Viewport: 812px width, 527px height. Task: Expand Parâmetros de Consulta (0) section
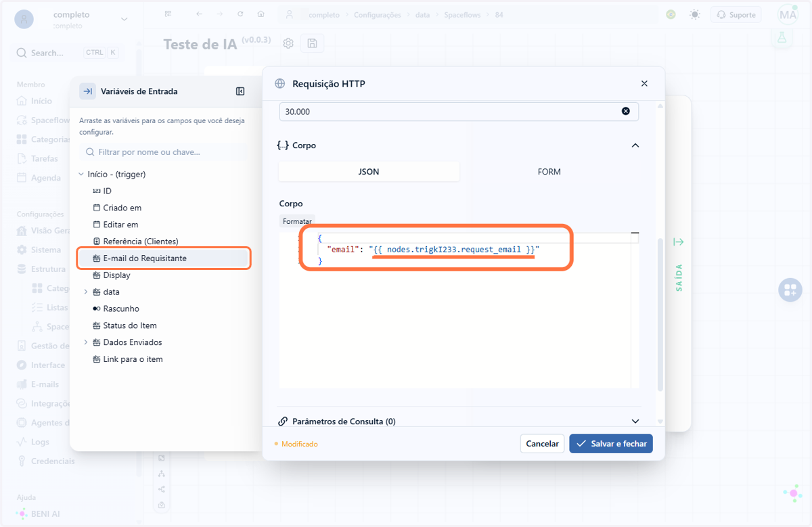pos(635,421)
